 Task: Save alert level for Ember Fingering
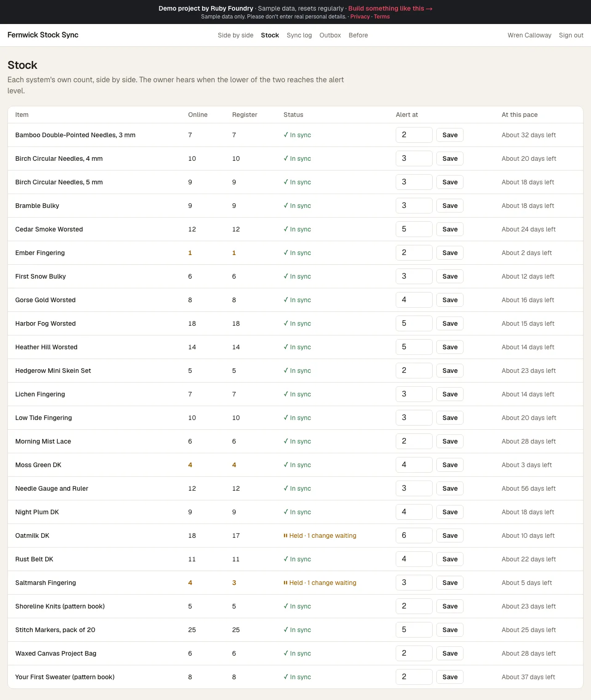[x=450, y=253]
